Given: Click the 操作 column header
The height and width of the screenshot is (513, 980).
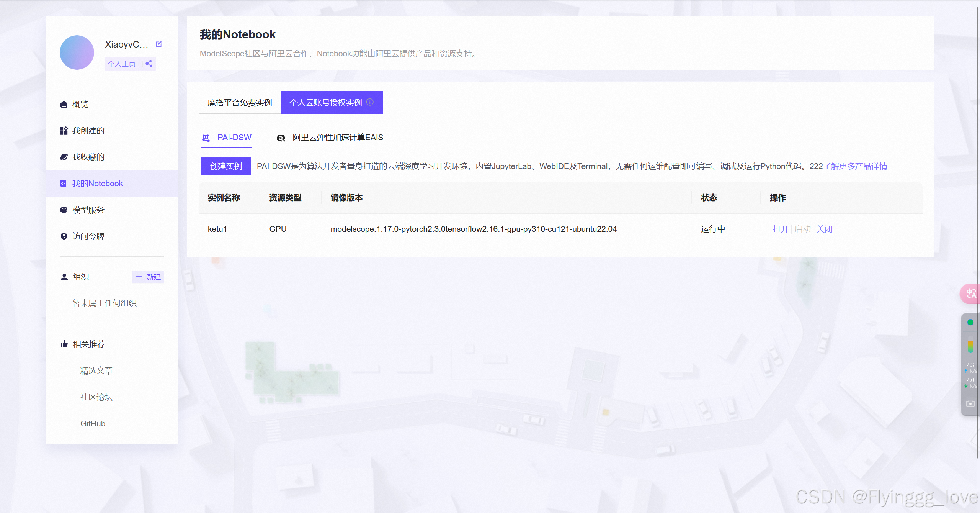Looking at the screenshot, I should pos(778,198).
